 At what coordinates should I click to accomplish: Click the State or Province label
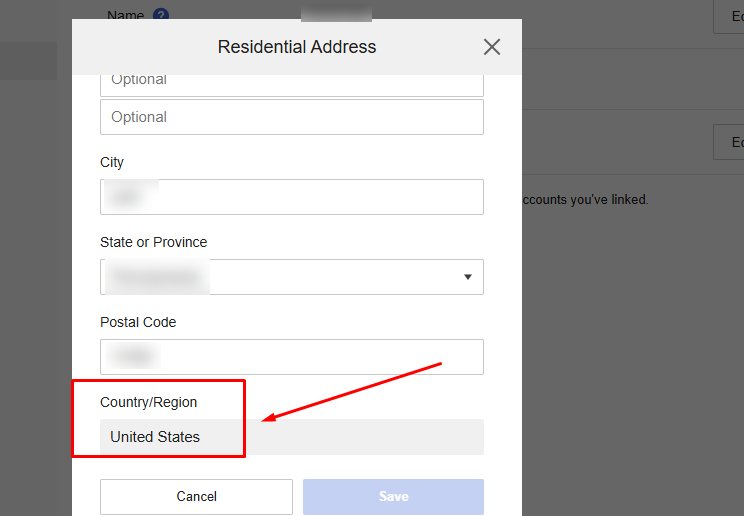(x=154, y=242)
